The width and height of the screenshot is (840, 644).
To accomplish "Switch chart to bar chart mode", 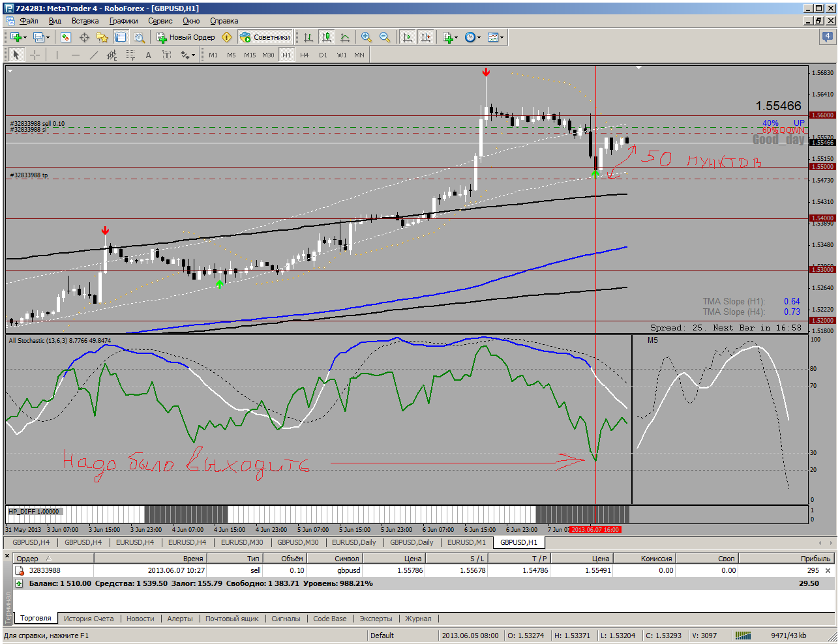I will tap(308, 37).
